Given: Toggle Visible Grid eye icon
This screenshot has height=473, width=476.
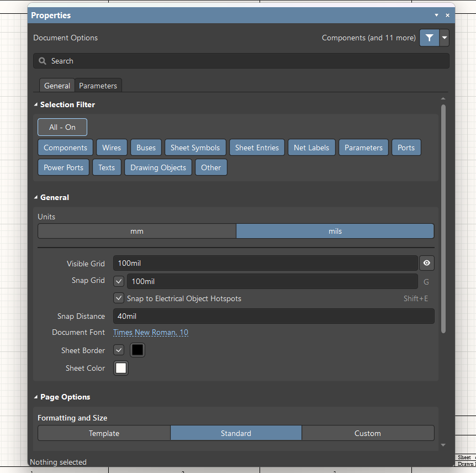Looking at the screenshot, I should click(x=426, y=263).
